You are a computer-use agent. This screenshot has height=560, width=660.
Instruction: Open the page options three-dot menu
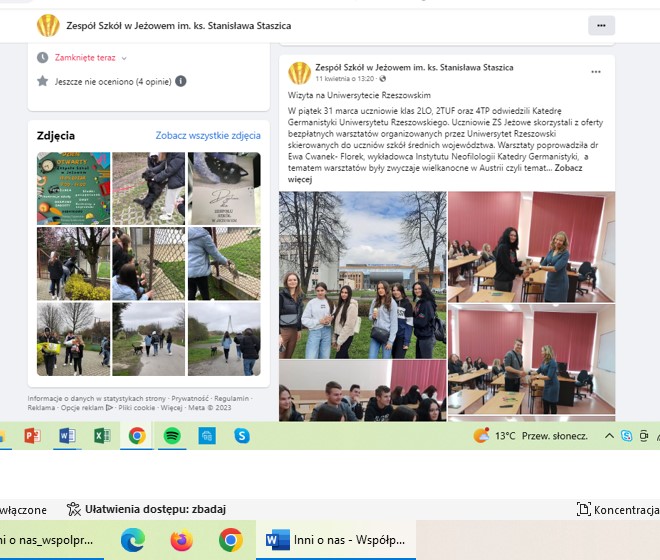[x=600, y=25]
